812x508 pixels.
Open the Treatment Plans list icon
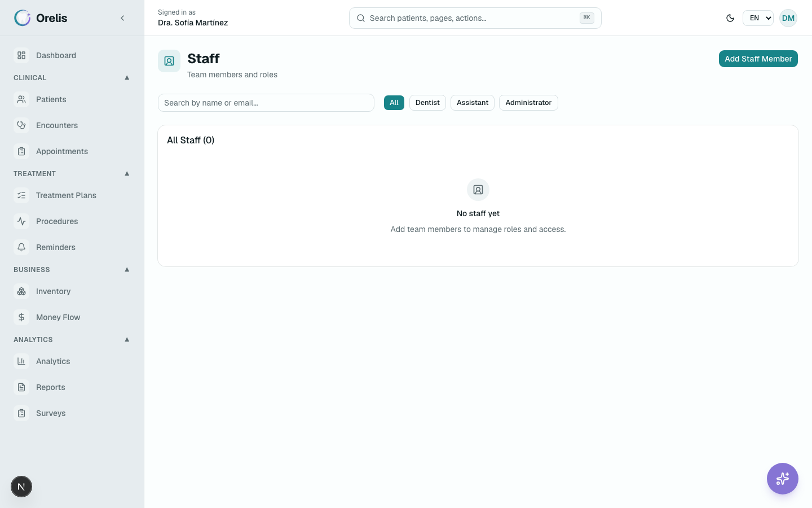click(x=21, y=195)
